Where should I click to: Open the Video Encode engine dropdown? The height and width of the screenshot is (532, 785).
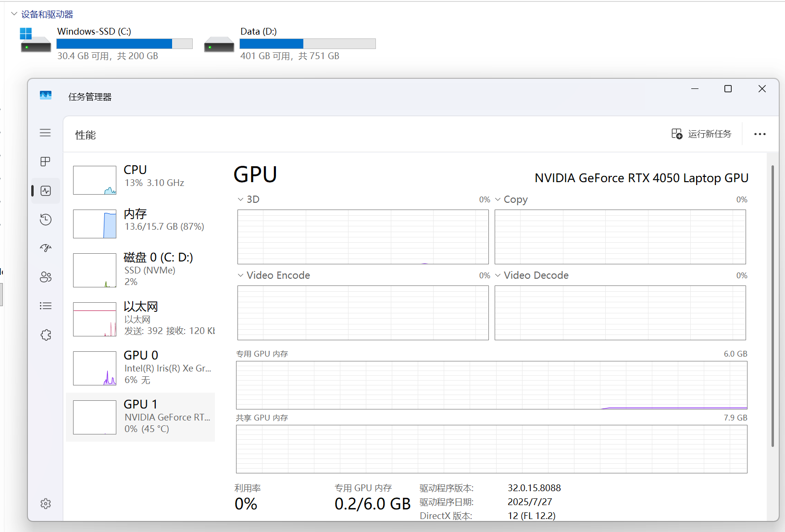[240, 275]
